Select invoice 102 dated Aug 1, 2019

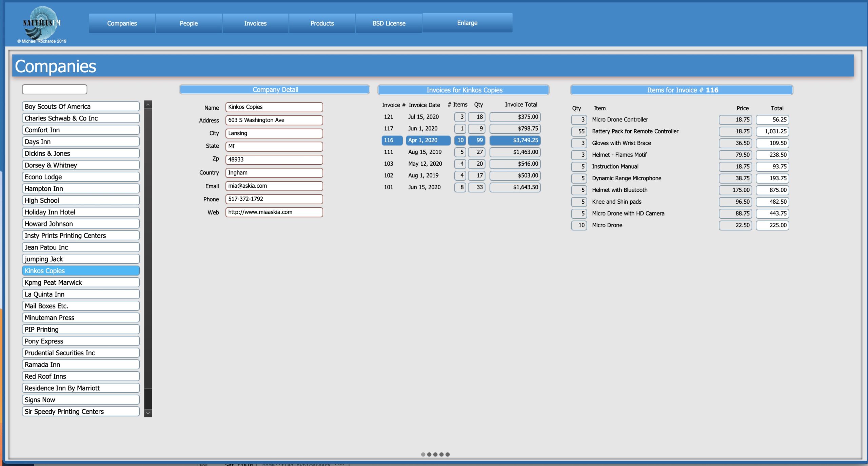pyautogui.click(x=461, y=175)
